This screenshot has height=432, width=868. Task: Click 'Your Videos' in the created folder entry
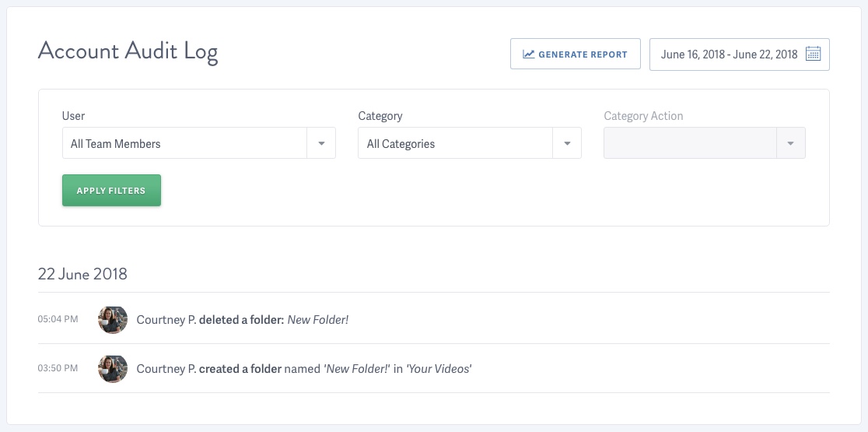pos(439,369)
